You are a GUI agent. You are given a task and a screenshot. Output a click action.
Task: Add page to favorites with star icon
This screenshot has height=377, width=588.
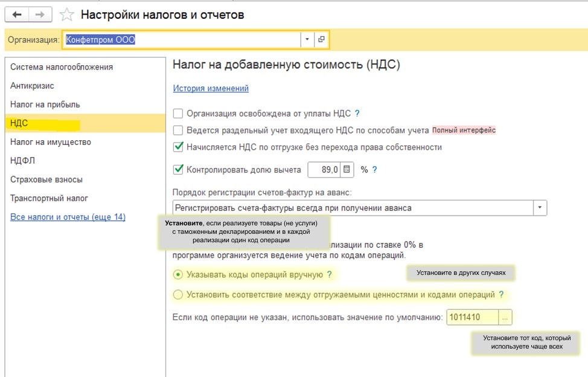[x=67, y=14]
